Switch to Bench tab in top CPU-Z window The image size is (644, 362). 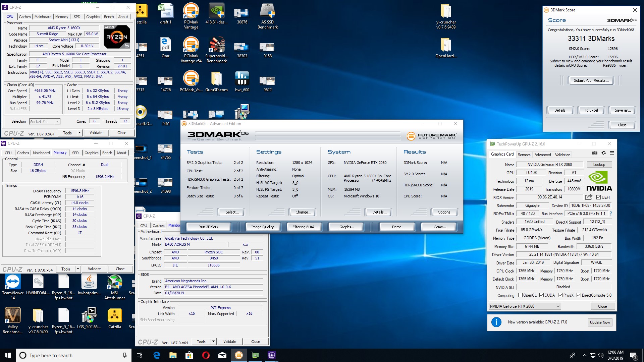pos(109,17)
